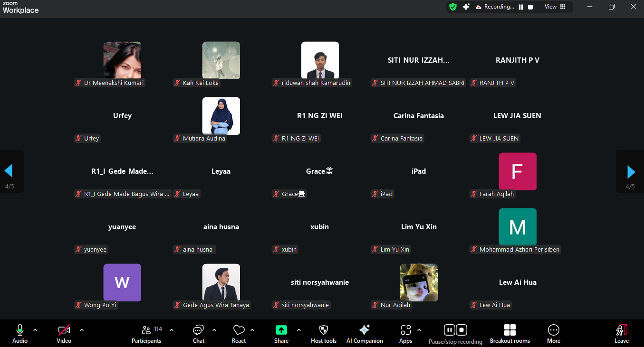The width and height of the screenshot is (644, 347).
Task: Click the green Share screen icon
Action: tap(281, 330)
